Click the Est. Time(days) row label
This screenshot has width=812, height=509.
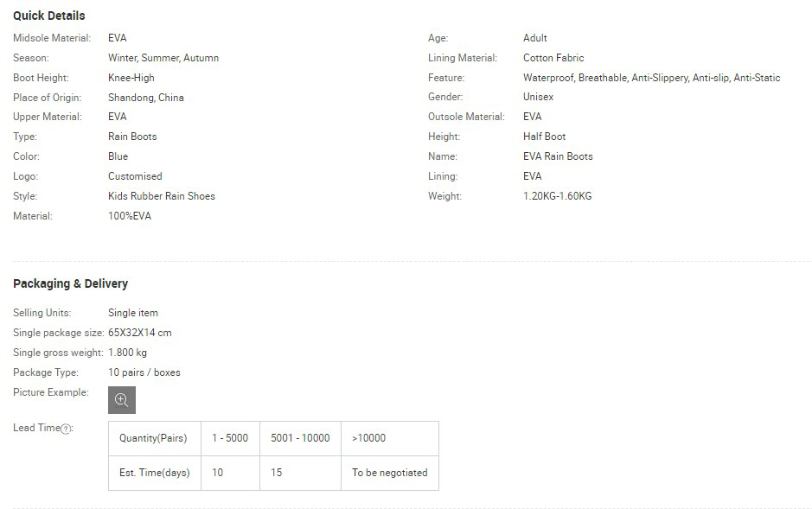point(155,473)
